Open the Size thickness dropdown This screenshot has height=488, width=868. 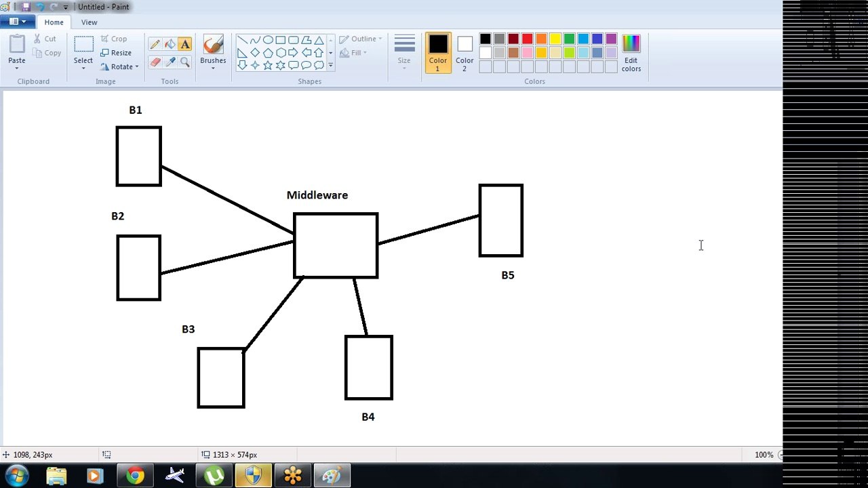[404, 53]
